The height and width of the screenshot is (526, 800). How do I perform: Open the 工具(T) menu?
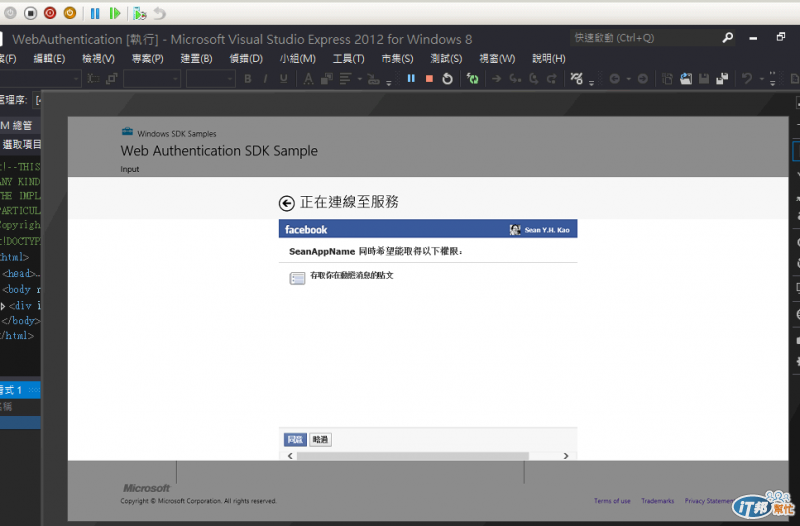348,59
